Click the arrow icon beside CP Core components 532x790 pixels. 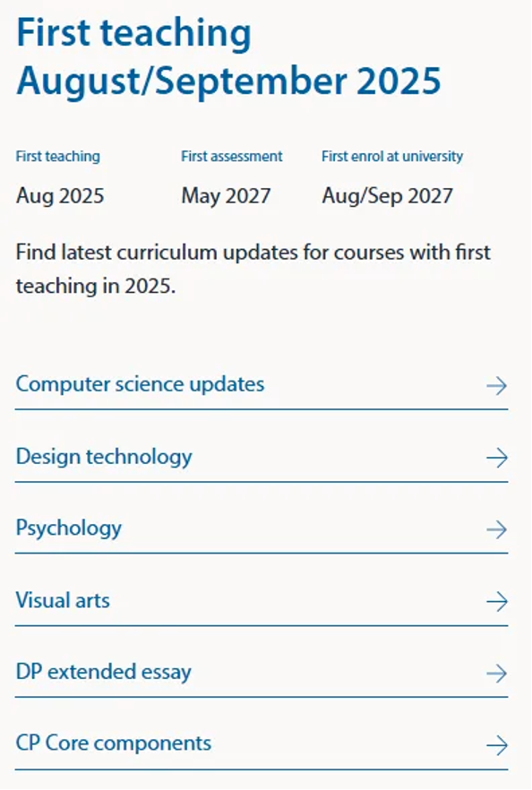coord(497,745)
